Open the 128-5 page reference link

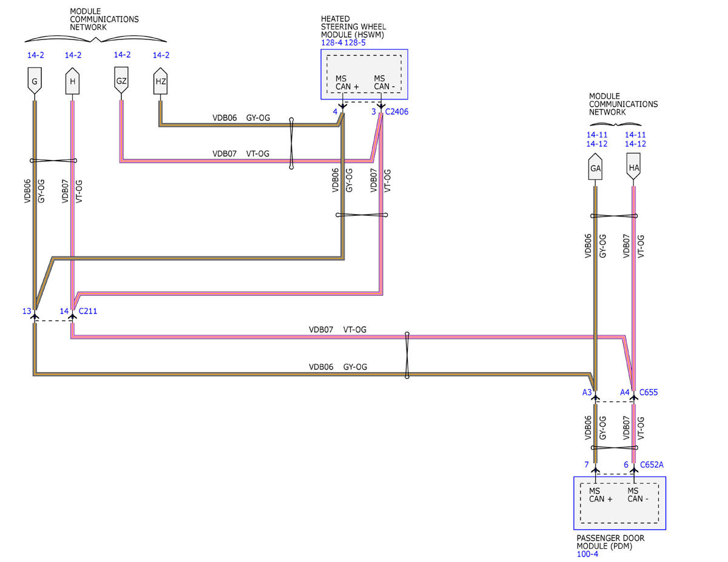[354, 43]
